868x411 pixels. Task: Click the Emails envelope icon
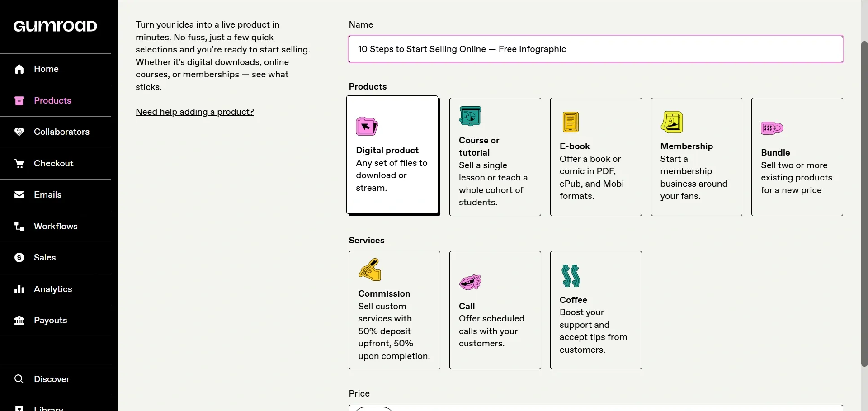(19, 195)
